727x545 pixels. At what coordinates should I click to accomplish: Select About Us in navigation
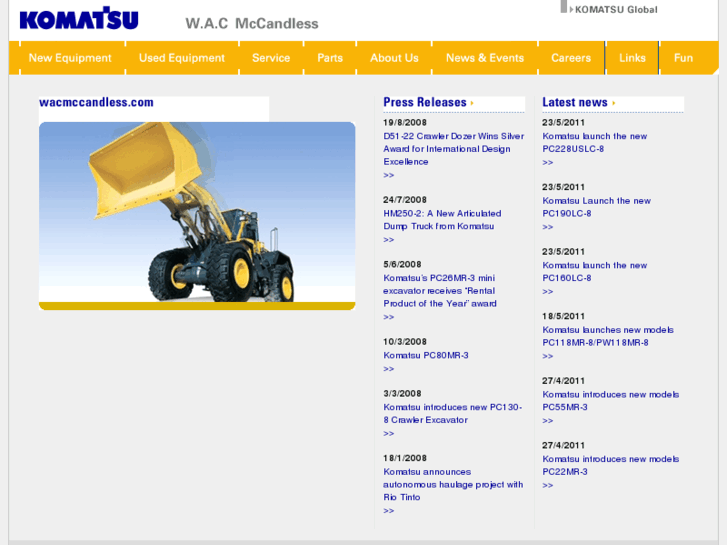[394, 58]
